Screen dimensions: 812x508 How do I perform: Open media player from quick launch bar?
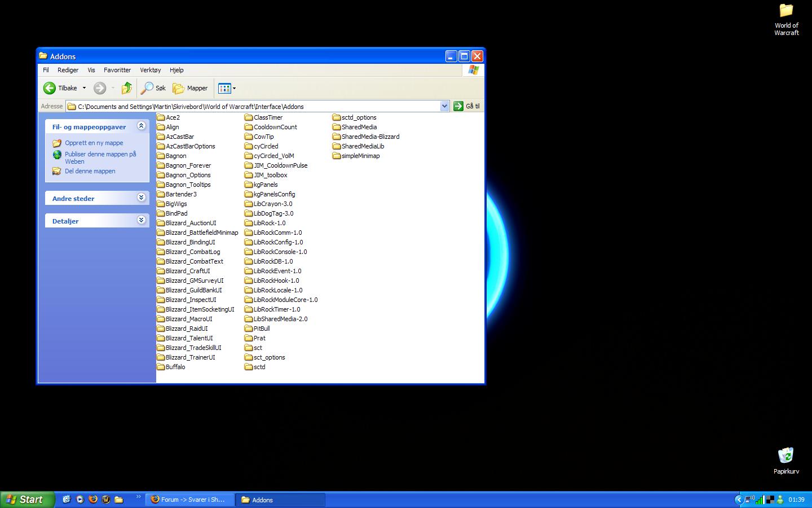coord(80,500)
